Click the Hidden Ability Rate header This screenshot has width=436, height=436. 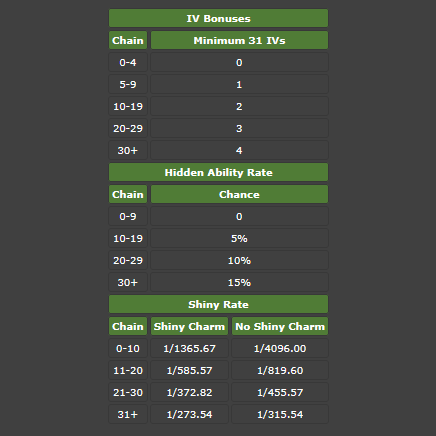[218, 172]
